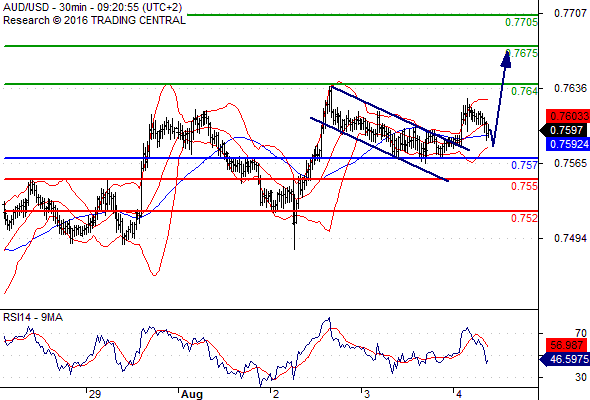Viewport: 590px width, 400px height.
Task: Click the 0.7565 price axis value
Action: click(x=570, y=163)
